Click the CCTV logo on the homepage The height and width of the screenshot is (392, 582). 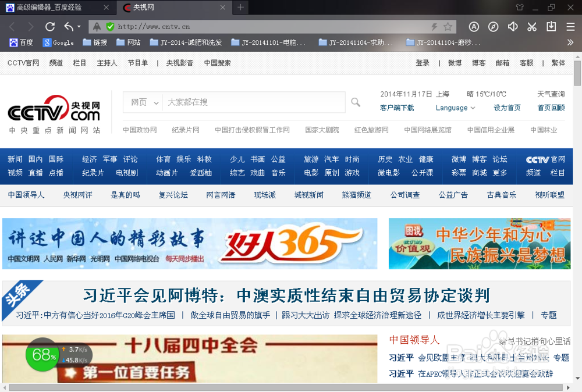[54, 111]
